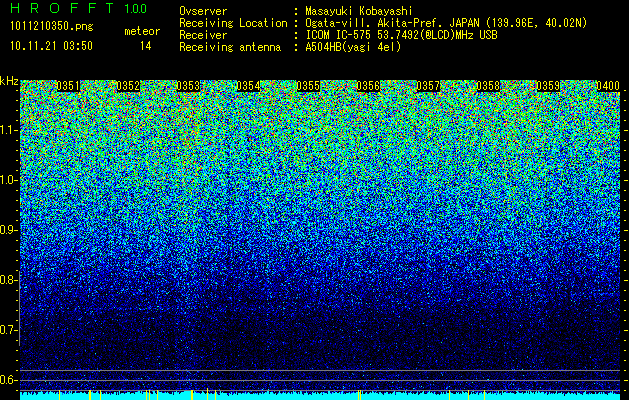Click the meteor count value 14
629x400 pixels.
point(145,46)
